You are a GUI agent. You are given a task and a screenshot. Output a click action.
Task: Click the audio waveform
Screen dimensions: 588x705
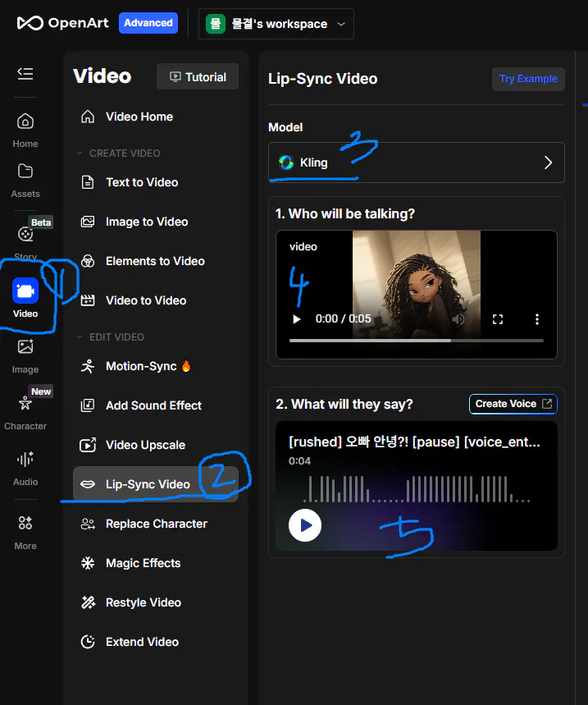point(417,488)
